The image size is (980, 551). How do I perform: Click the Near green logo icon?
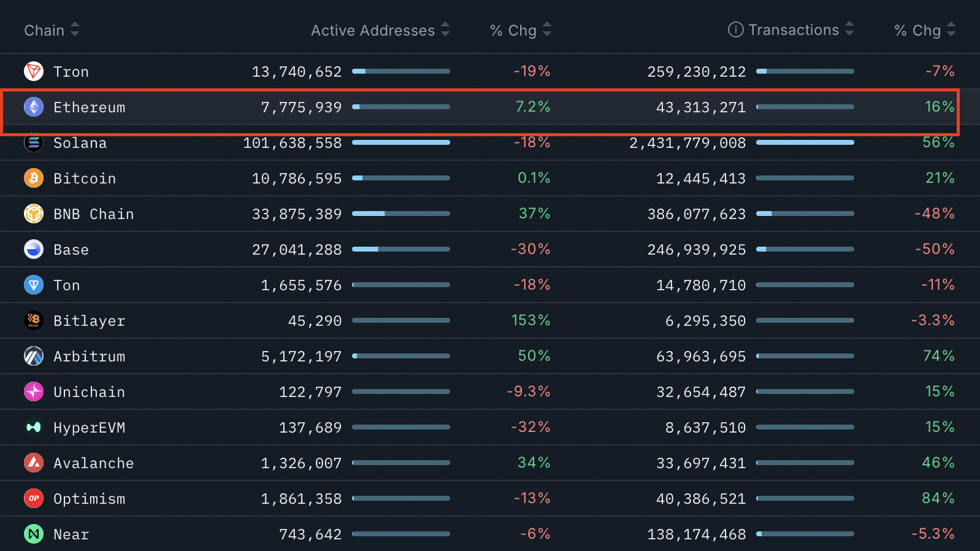[34, 534]
